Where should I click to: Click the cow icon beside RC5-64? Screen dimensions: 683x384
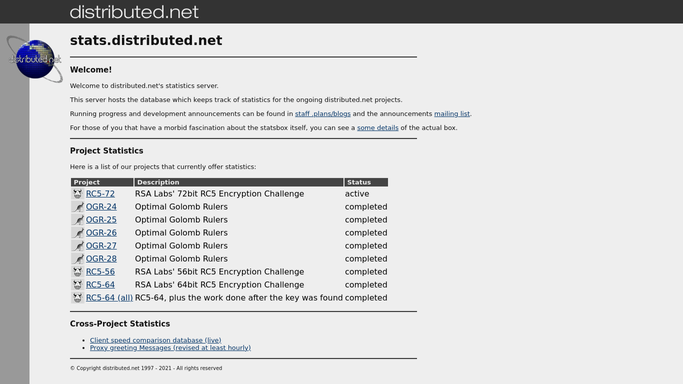point(78,285)
